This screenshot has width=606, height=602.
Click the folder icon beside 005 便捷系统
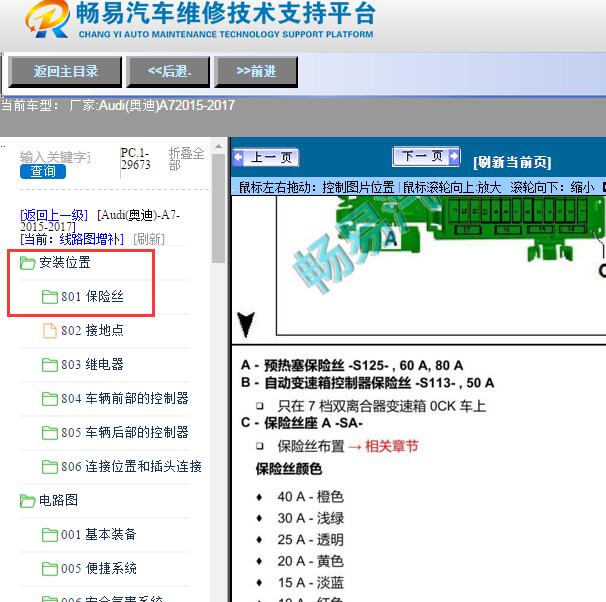pos(49,569)
